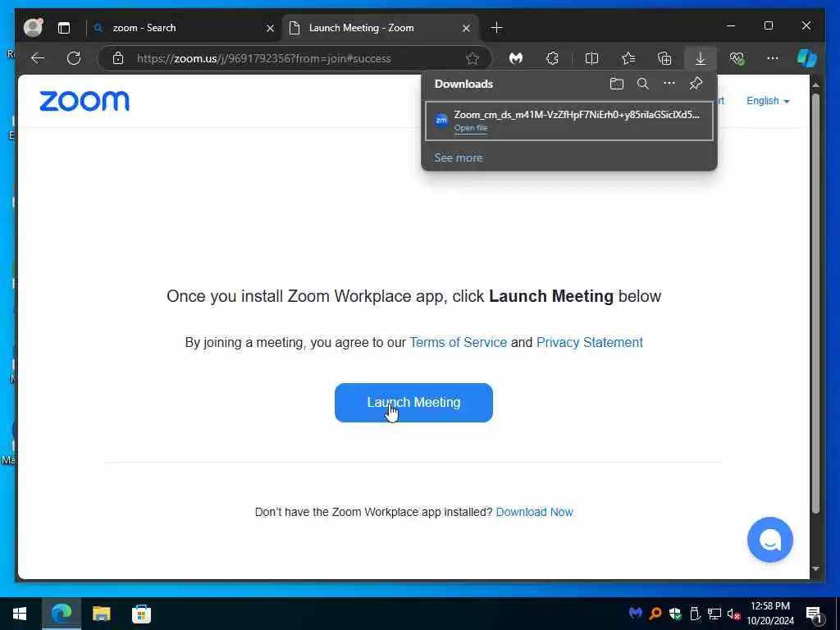Screen dimensions: 840x630
Task: Click the page vertical scrollbar
Action: [815, 304]
